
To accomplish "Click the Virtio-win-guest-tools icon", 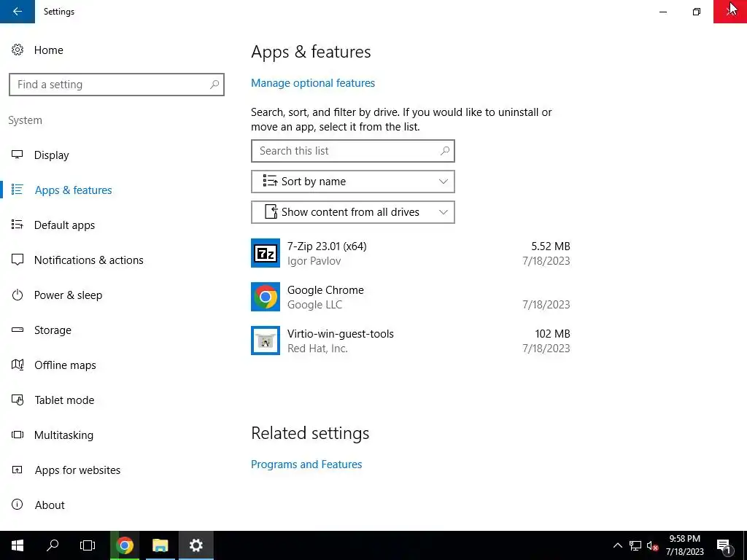I will point(266,341).
